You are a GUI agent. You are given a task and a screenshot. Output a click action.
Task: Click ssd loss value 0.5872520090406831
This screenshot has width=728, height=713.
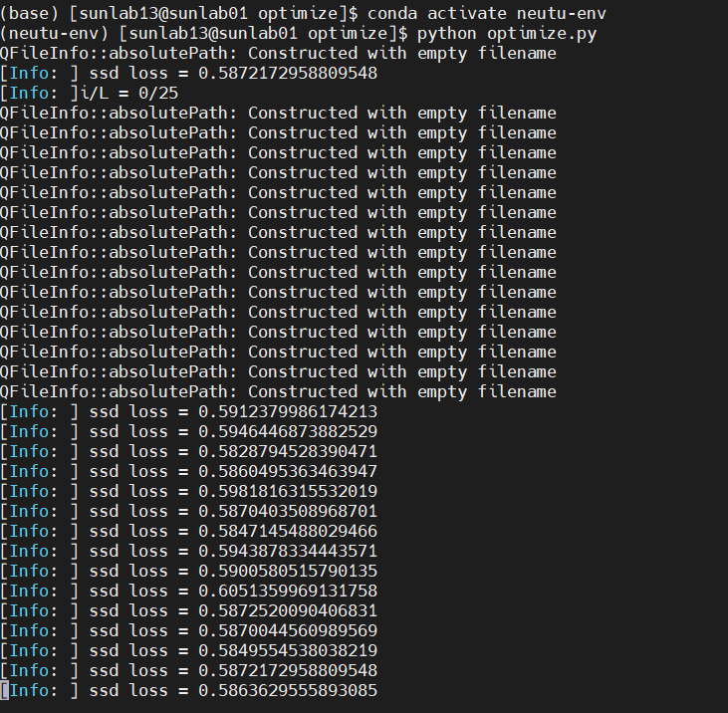[288, 611]
